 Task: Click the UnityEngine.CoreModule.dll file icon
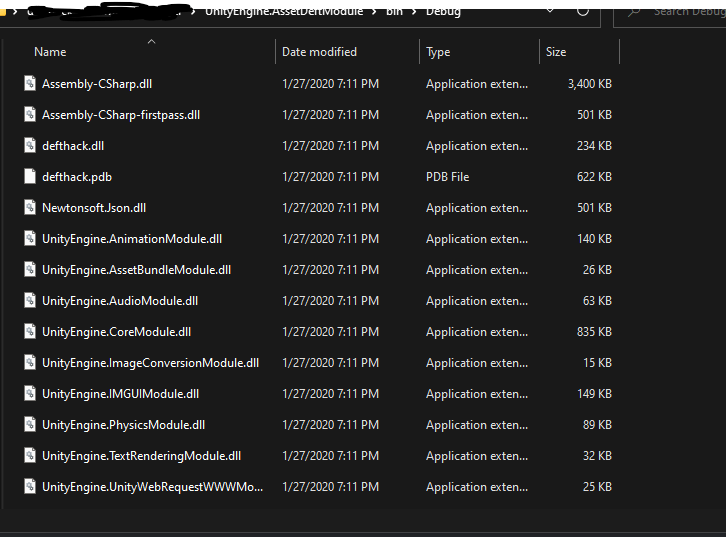pyautogui.click(x=30, y=331)
